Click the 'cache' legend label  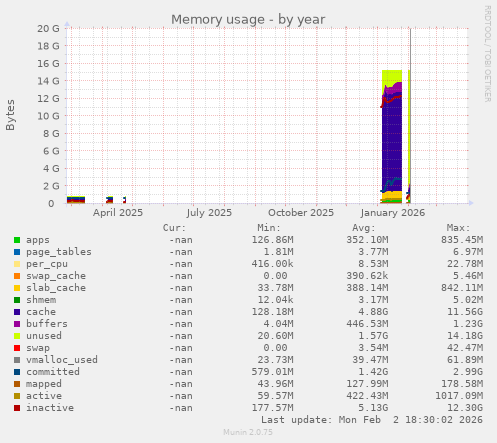[41, 312]
